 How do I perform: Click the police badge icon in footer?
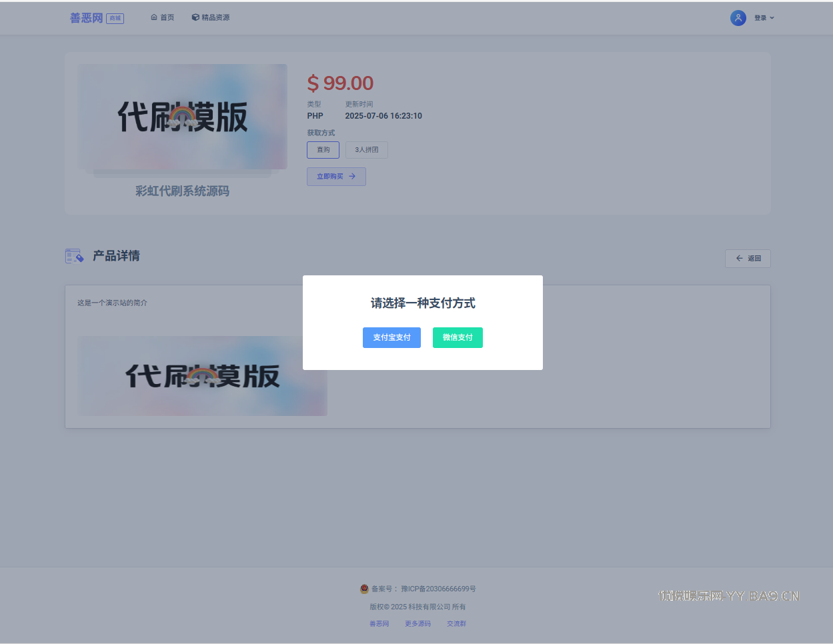tap(364, 589)
